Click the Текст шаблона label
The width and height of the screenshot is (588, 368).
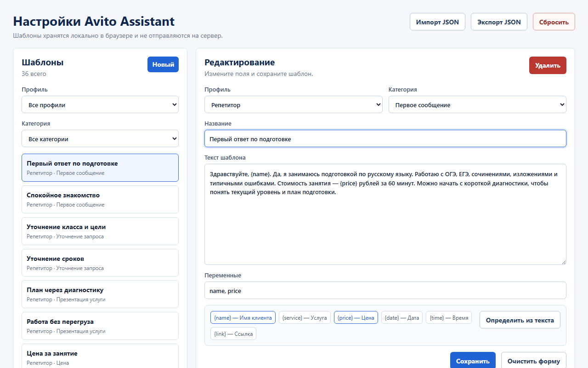[225, 157]
